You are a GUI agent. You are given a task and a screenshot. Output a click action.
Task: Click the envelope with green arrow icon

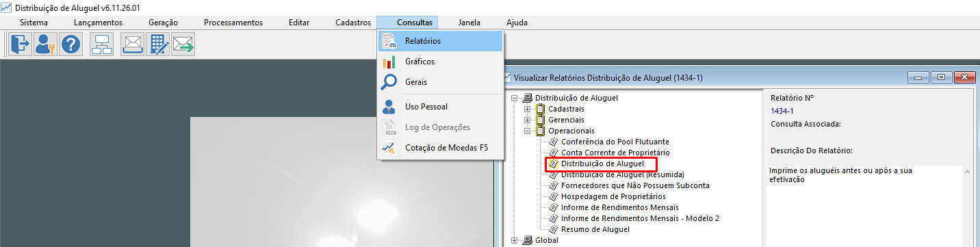[183, 44]
